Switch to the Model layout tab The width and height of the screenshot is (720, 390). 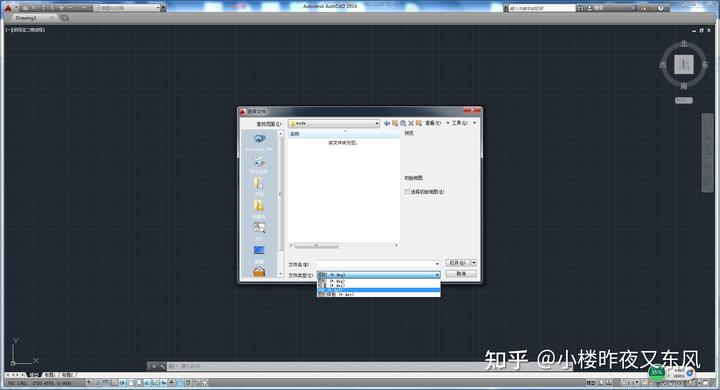pyautogui.click(x=34, y=375)
